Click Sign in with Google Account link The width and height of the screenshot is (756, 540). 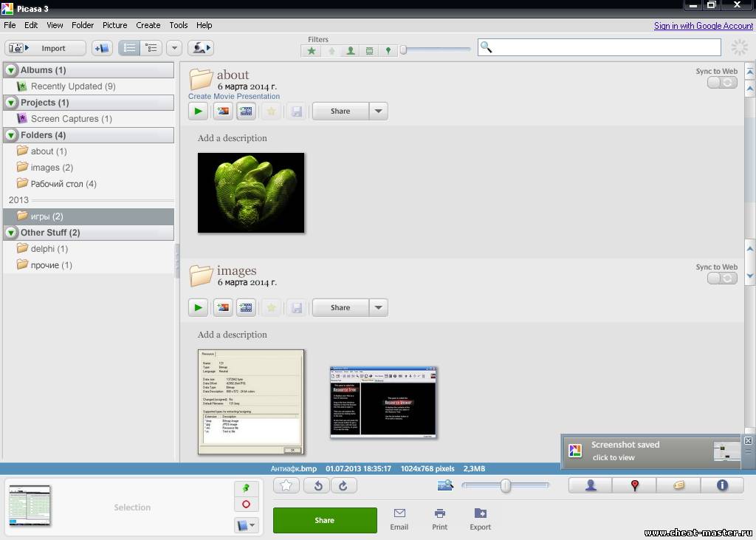(703, 26)
